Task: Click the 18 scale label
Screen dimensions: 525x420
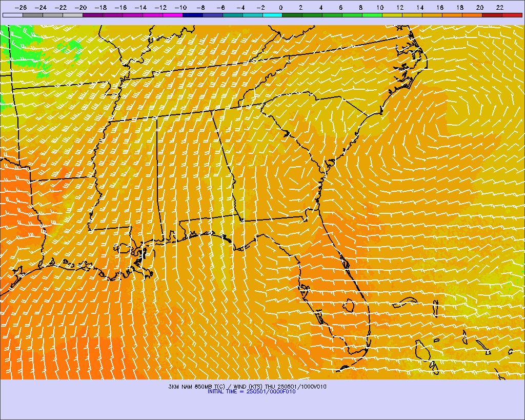Action: 460,7
